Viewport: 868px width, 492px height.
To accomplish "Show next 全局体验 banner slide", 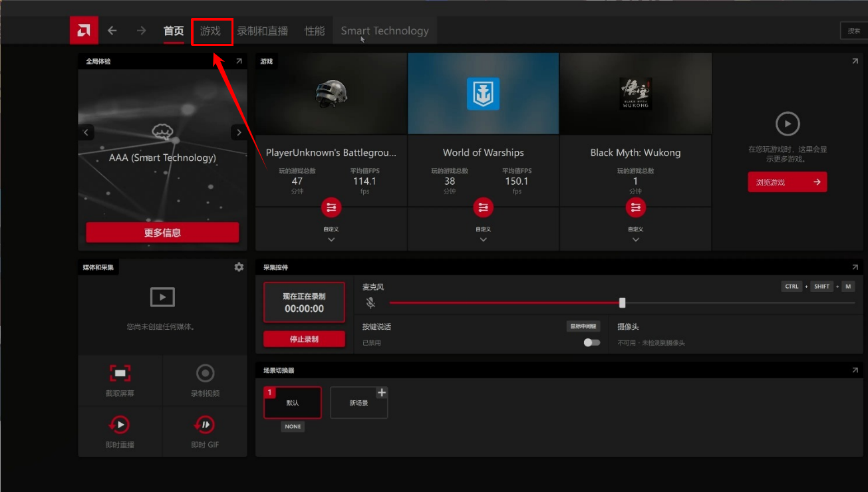I will tap(239, 132).
